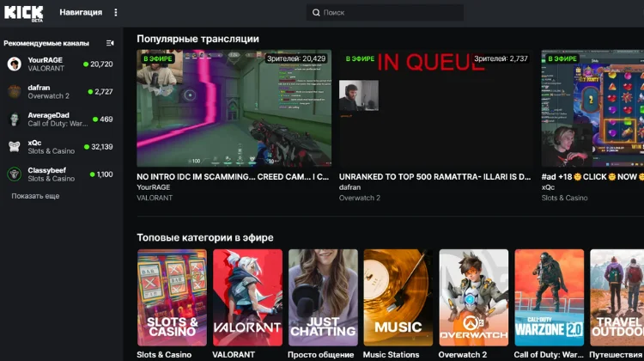Screen dimensions: 644x361
Task: Collapse the recommended channels sidebar
Action: pos(110,43)
